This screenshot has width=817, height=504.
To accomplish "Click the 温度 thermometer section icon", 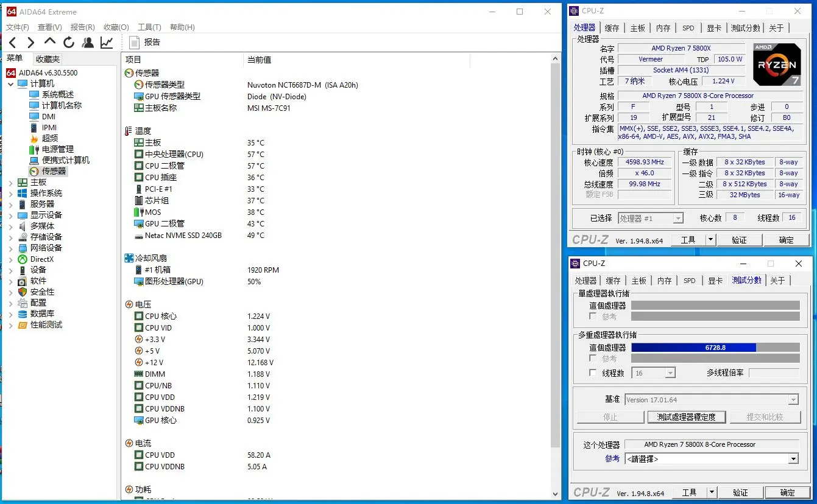I will 129,131.
